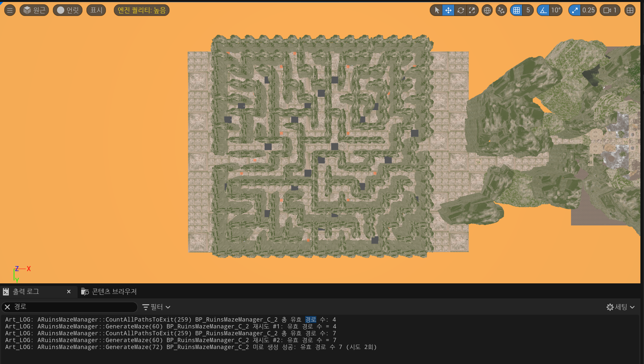The width and height of the screenshot is (644, 364).
Task: Adjust camera speed setting button
Action: point(610,10)
